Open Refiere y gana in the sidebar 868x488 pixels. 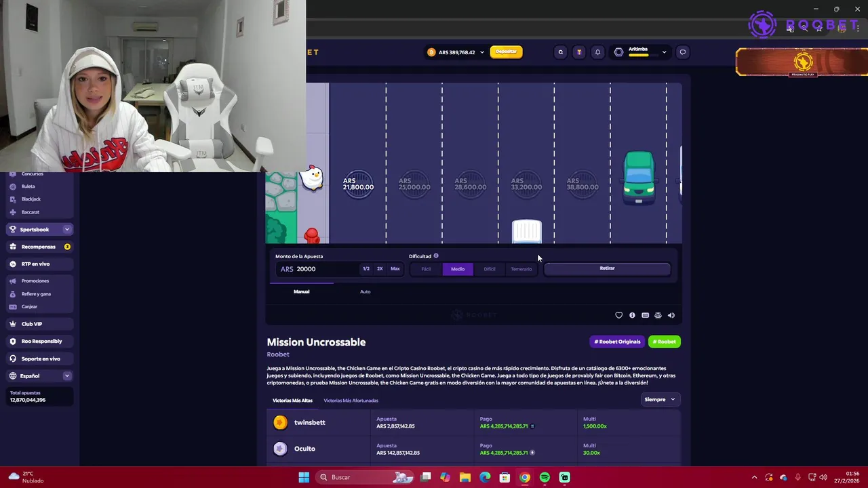(x=36, y=294)
